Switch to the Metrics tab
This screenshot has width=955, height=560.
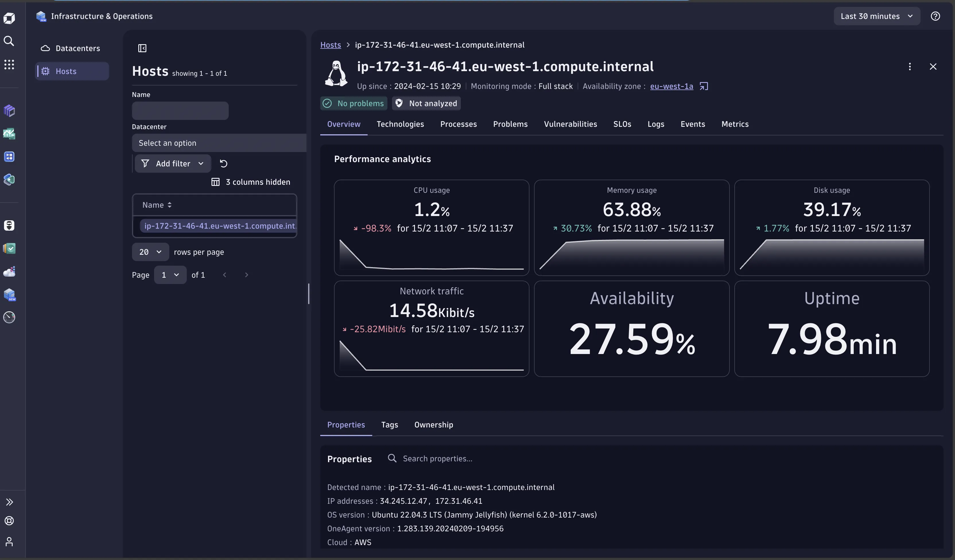pyautogui.click(x=734, y=124)
